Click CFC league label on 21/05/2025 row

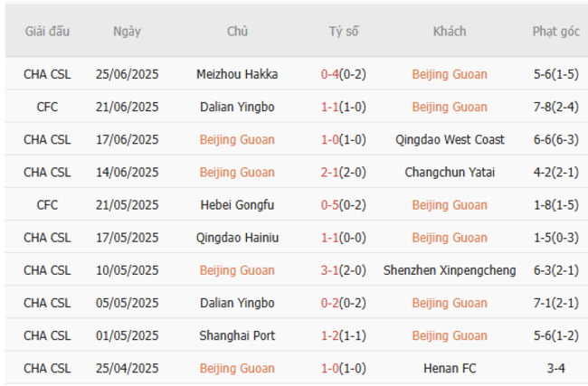(47, 205)
